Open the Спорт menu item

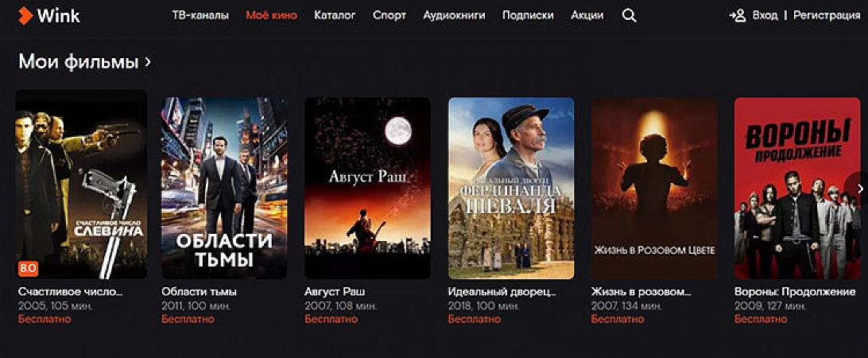tap(389, 16)
